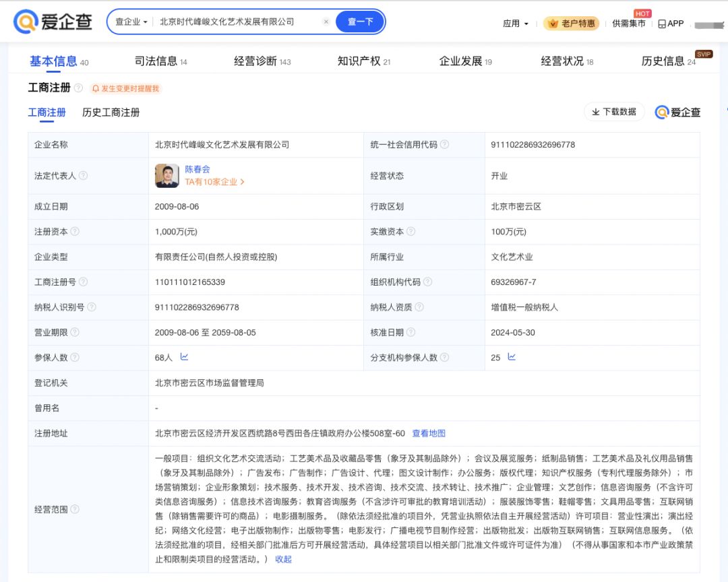Screen dimensions: 728x582
Task: Click the 所属行业 value 文化艺术业
Action: [512, 257]
